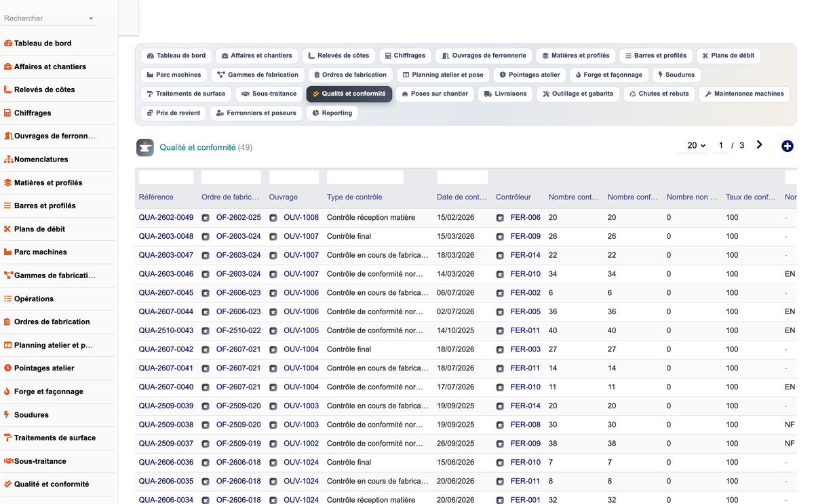Click the current page number field

pyautogui.click(x=720, y=145)
